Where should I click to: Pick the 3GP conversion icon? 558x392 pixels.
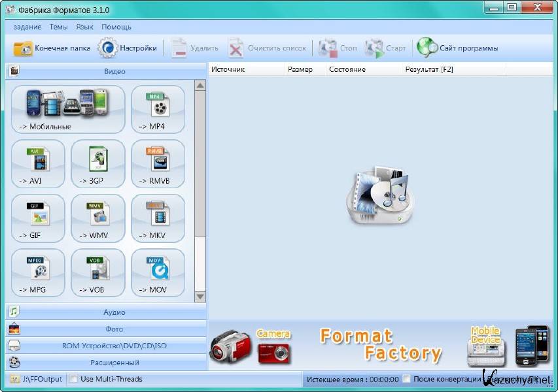coord(97,163)
